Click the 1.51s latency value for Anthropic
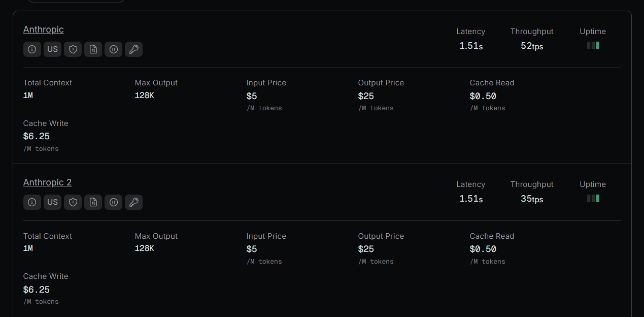Image resolution: width=644 pixels, height=317 pixels. pos(471,46)
